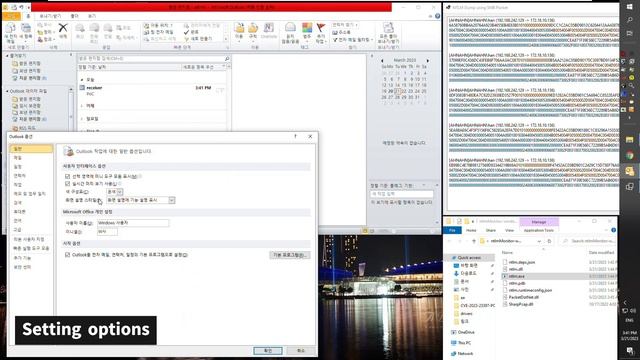Click the OK button in Outlook options dialog
Image resolution: width=640 pixels, height=360 pixels.
point(268,351)
